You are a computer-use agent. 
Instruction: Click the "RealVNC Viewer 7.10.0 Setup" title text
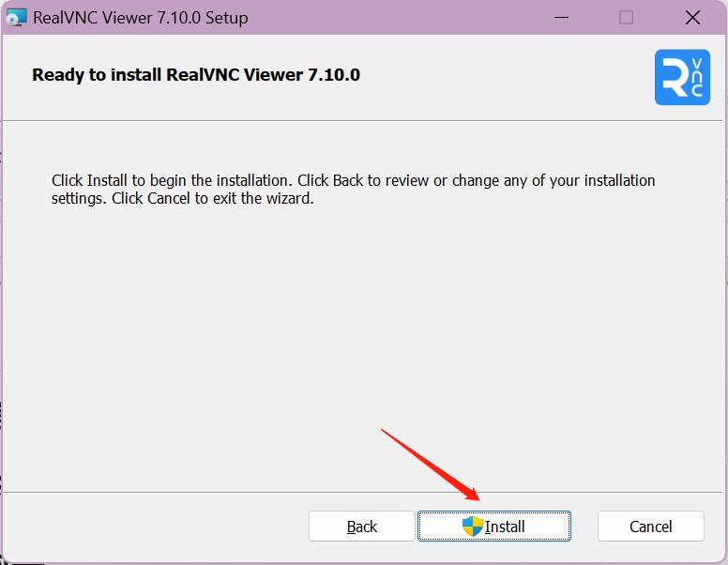(141, 17)
